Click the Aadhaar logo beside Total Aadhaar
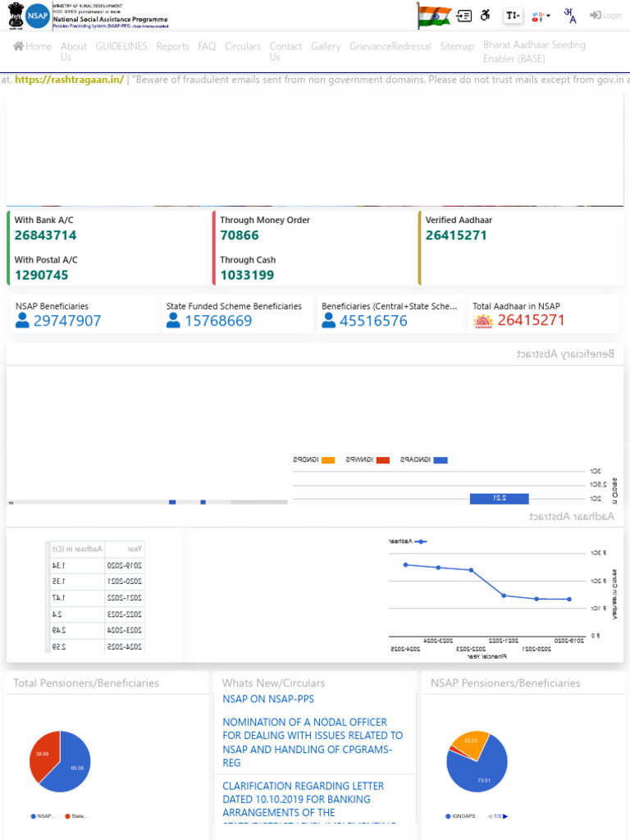 pos(482,321)
